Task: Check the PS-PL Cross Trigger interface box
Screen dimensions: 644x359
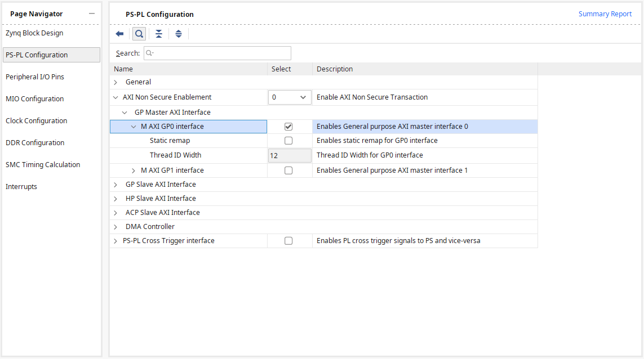Action: 288,241
